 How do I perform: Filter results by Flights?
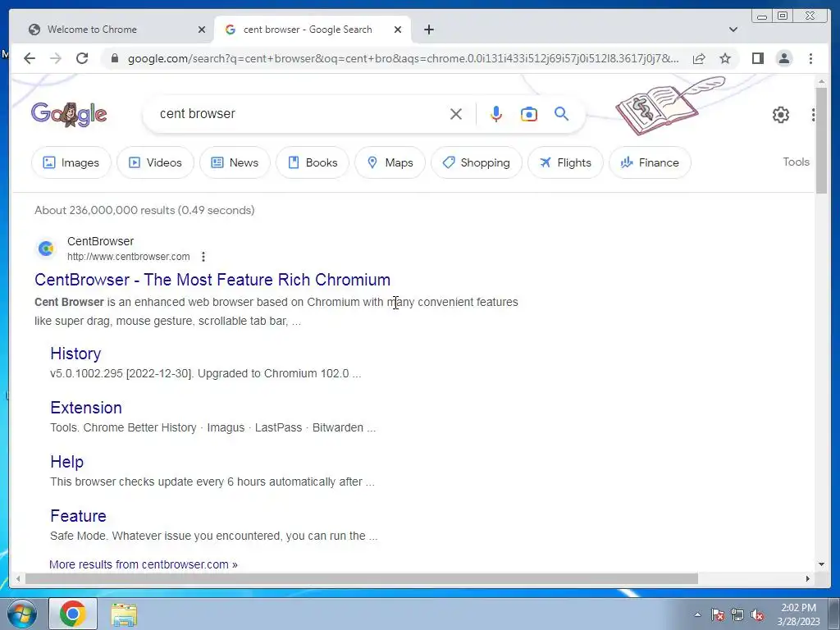tap(565, 162)
